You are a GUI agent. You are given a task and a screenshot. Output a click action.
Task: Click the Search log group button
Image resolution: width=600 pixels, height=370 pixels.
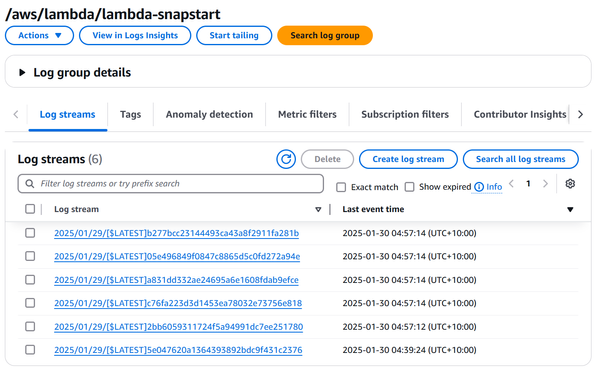(x=325, y=36)
